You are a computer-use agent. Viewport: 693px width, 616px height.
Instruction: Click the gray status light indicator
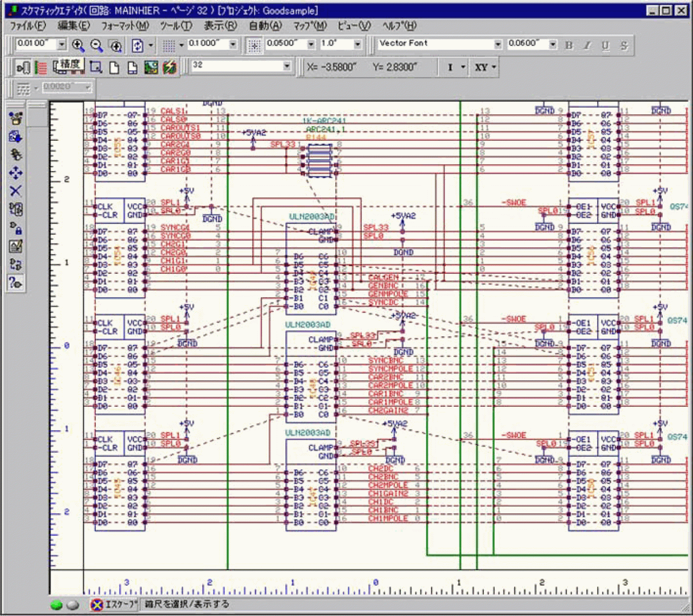tap(73, 605)
